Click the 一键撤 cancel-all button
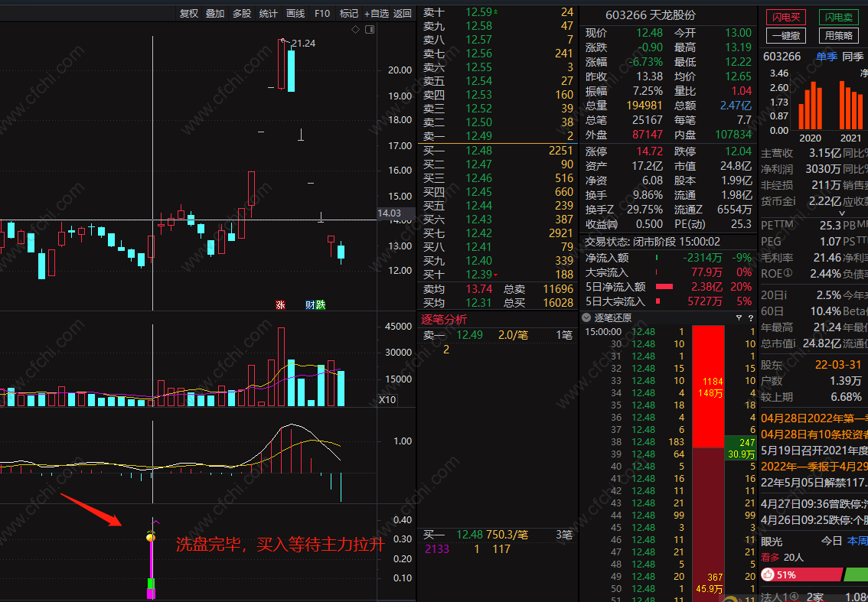The width and height of the screenshot is (868, 602). point(786,35)
